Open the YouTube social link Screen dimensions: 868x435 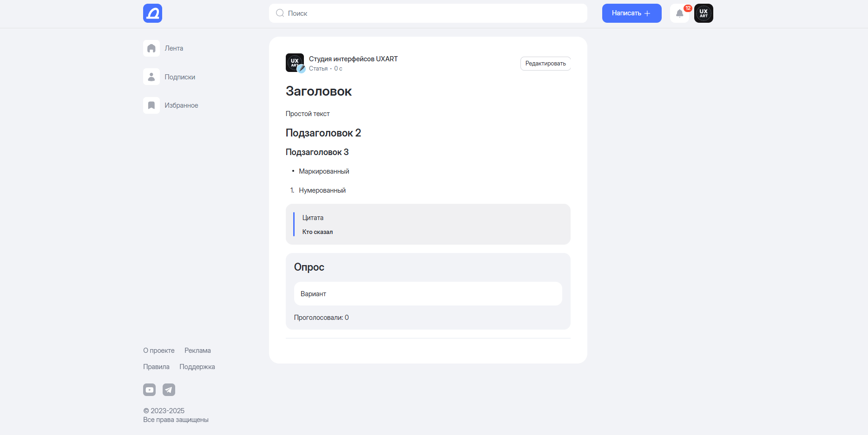(x=150, y=390)
